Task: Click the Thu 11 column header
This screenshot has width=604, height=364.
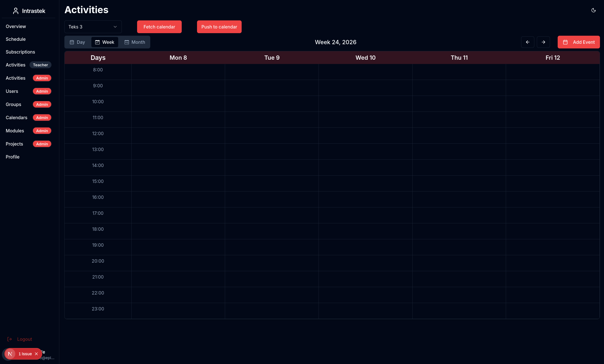Action: click(x=459, y=58)
